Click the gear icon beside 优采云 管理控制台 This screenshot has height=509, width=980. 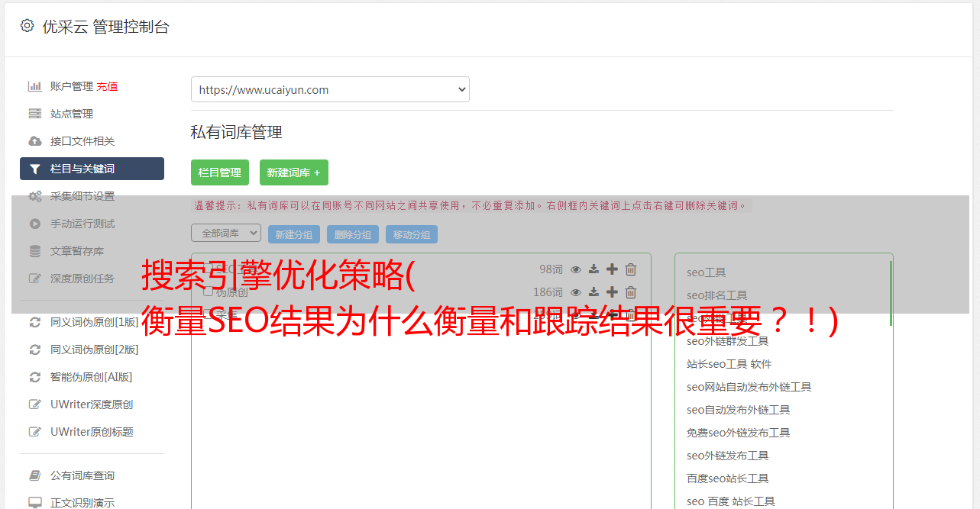coord(27,26)
